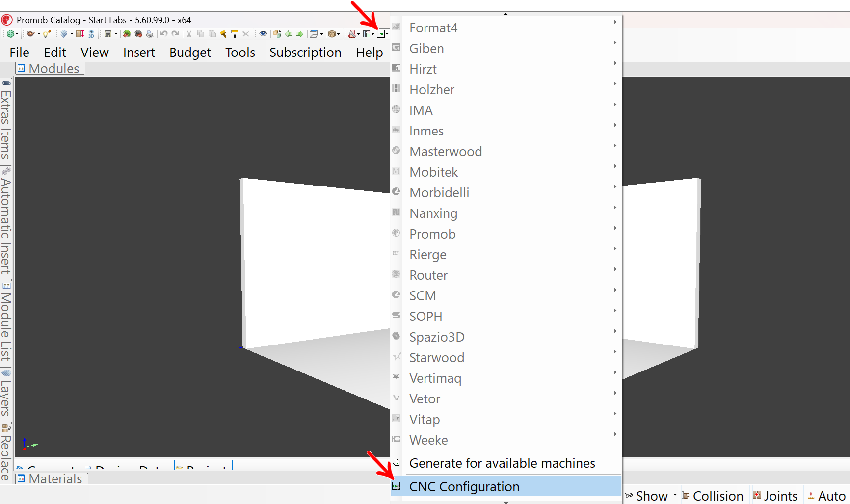
Task: Select the Promob machine entry
Action: click(506, 234)
